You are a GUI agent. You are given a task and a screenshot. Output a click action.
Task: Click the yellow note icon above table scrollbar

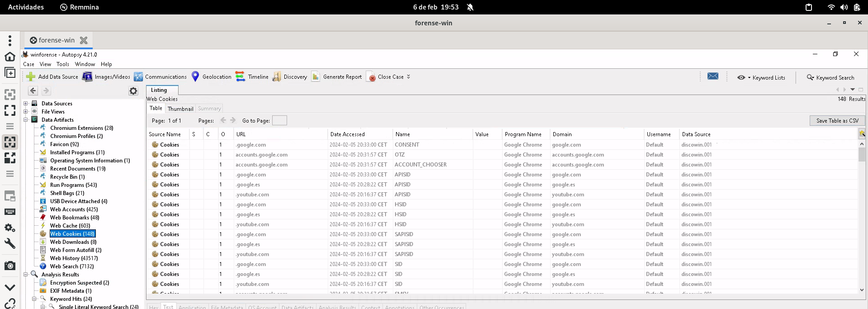[862, 133]
